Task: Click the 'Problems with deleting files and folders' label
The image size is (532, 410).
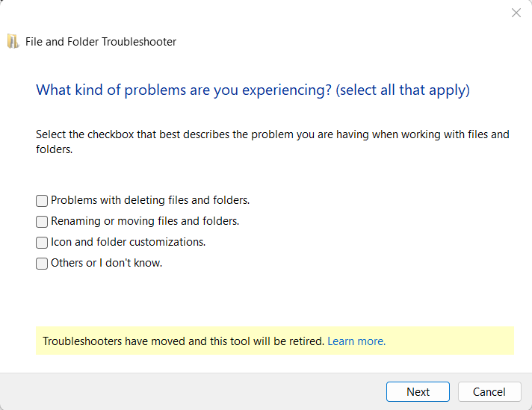Action: coord(150,200)
